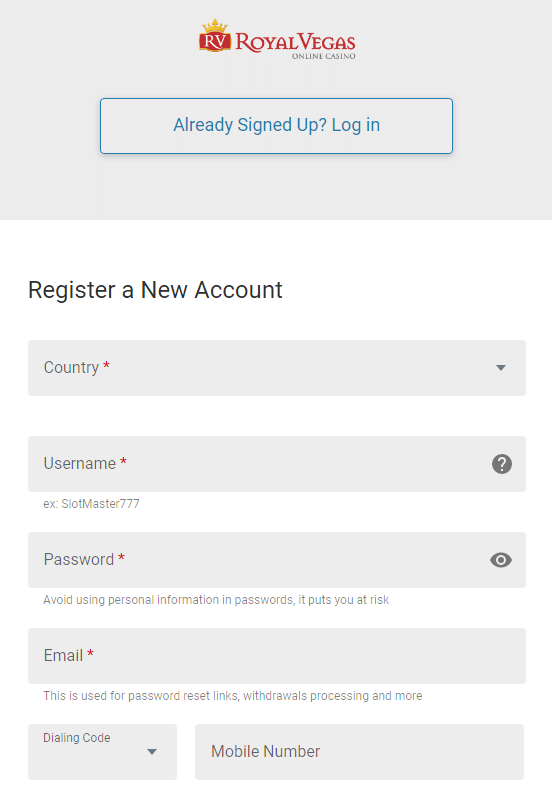
Task: Select the Email input field
Action: tap(277, 656)
